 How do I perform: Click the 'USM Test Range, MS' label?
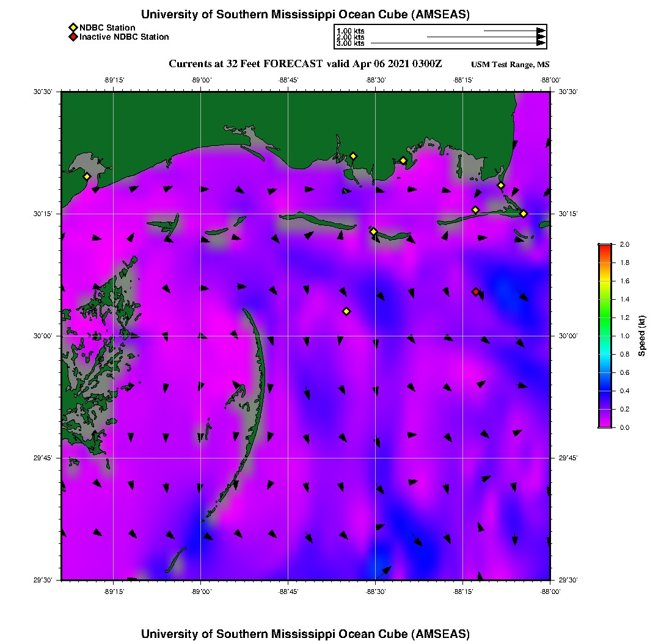click(510, 65)
